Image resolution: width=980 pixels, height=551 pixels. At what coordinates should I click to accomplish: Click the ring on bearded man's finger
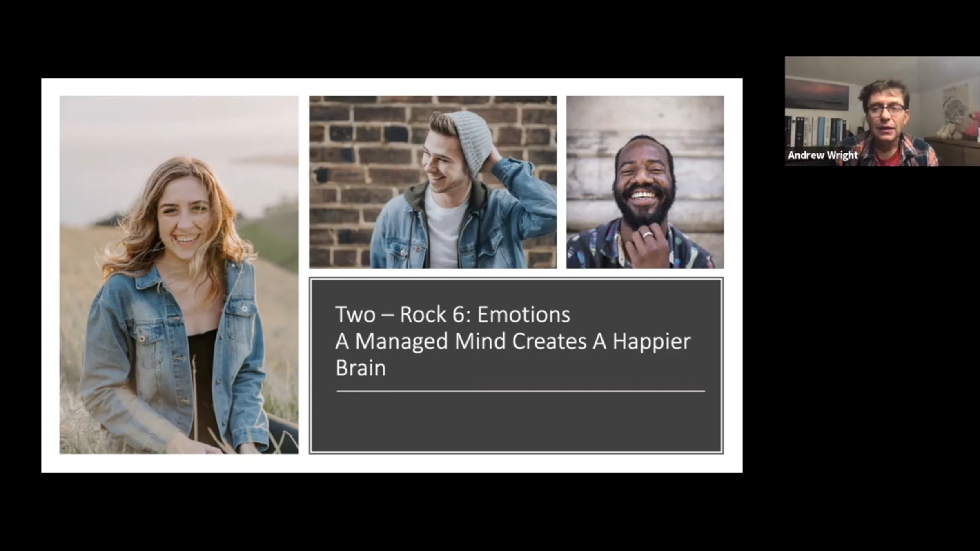click(647, 235)
